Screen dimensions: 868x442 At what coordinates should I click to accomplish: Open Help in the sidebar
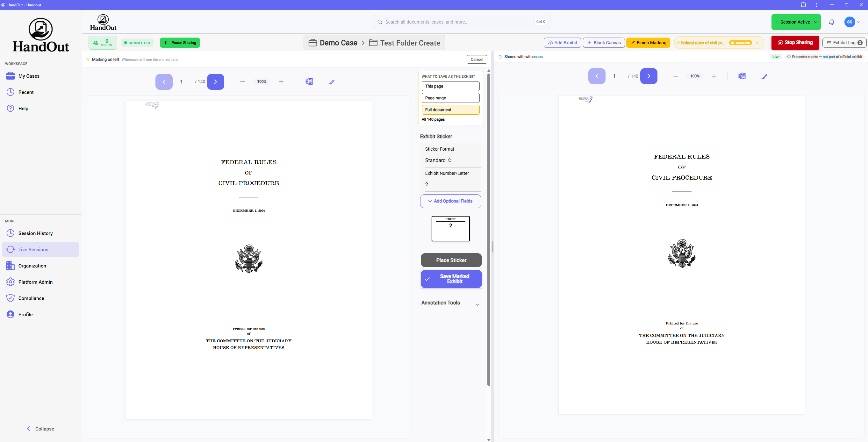[40, 108]
